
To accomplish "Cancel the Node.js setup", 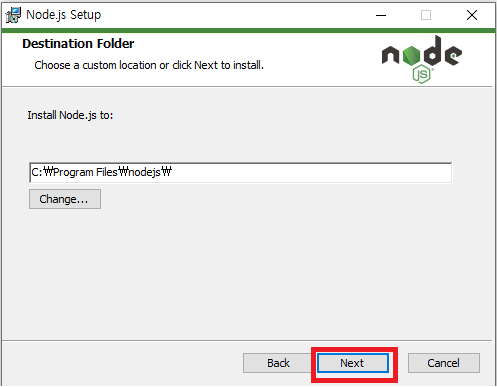I will pos(444,363).
